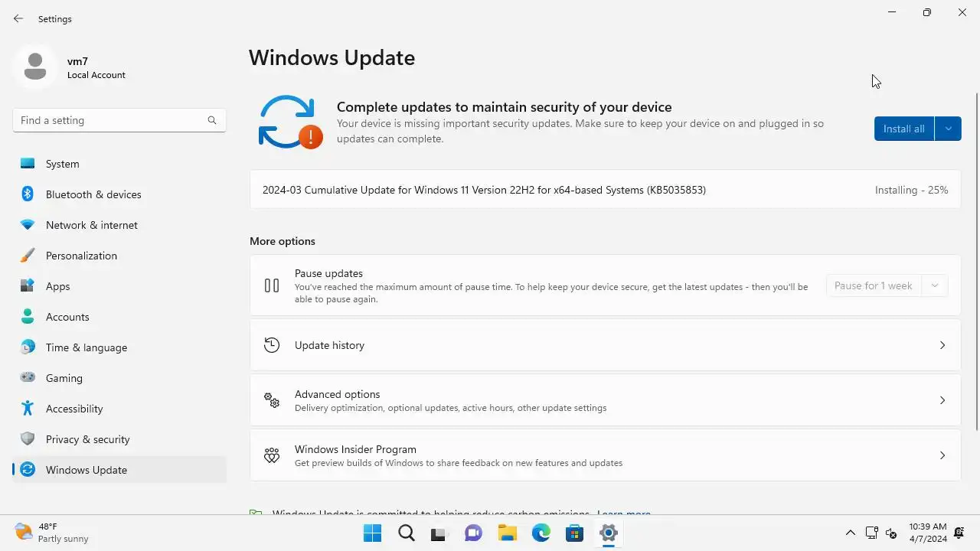The width and height of the screenshot is (980, 551).
Task: Click the System monitor icon
Action: (28, 164)
